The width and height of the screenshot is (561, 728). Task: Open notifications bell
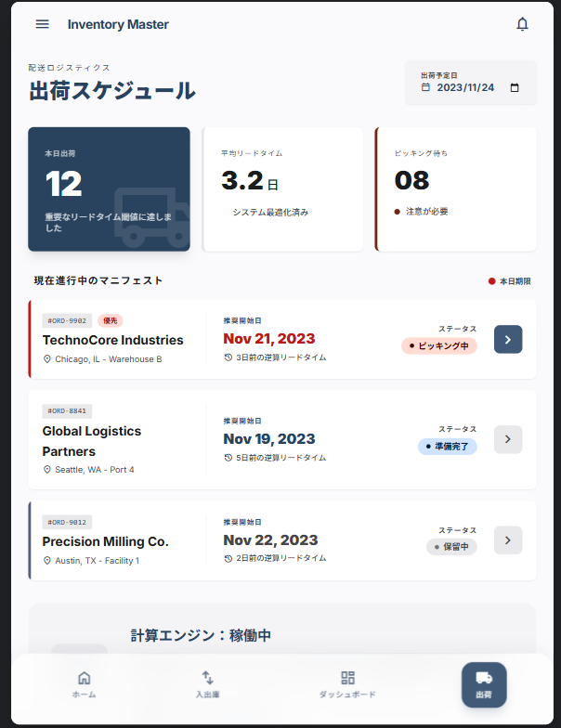point(522,24)
